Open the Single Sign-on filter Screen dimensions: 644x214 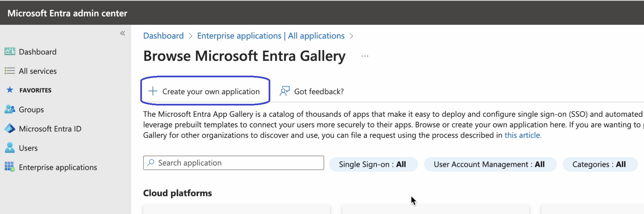[373, 164]
